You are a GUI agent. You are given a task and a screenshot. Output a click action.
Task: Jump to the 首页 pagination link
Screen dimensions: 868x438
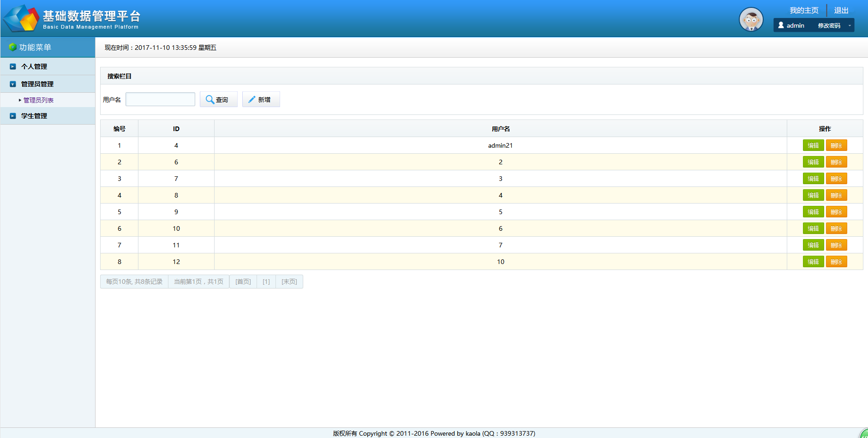click(x=243, y=282)
